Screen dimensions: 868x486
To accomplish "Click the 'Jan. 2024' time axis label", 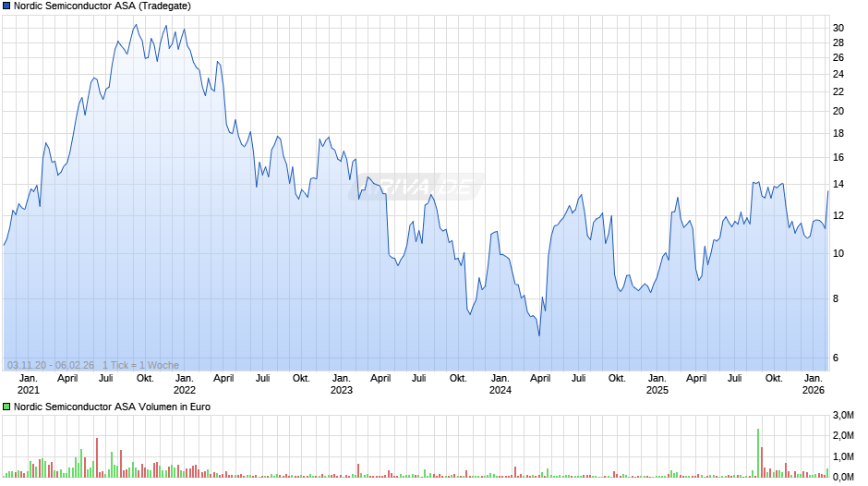I will (500, 384).
